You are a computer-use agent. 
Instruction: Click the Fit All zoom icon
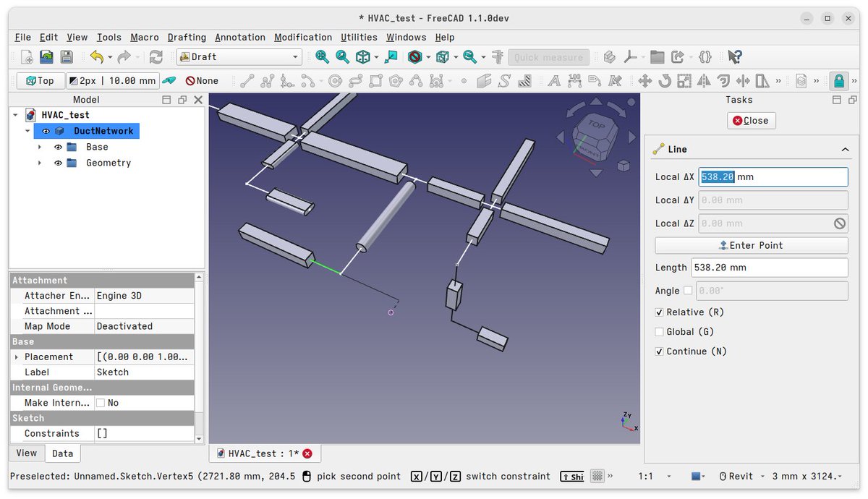[322, 56]
